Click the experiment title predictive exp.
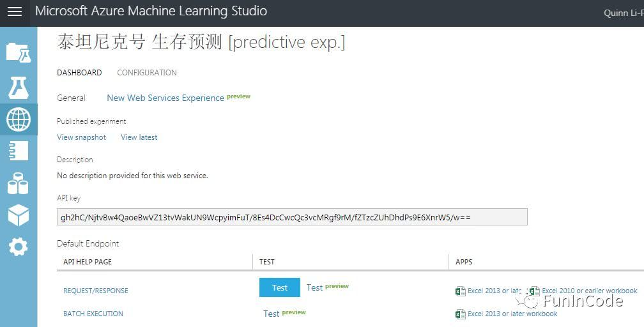Screen dimensions: 644x327 coord(201,42)
